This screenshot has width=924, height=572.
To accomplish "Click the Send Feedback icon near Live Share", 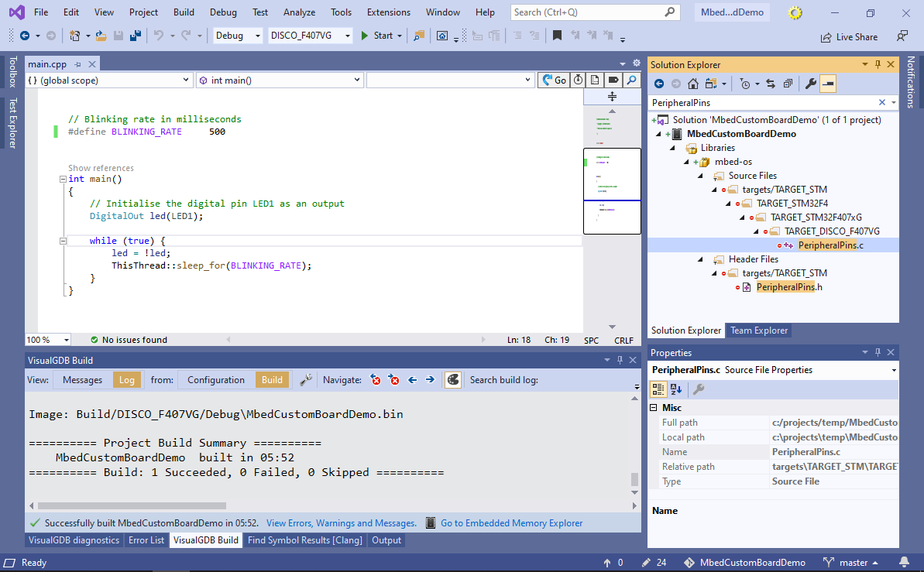I will [902, 36].
